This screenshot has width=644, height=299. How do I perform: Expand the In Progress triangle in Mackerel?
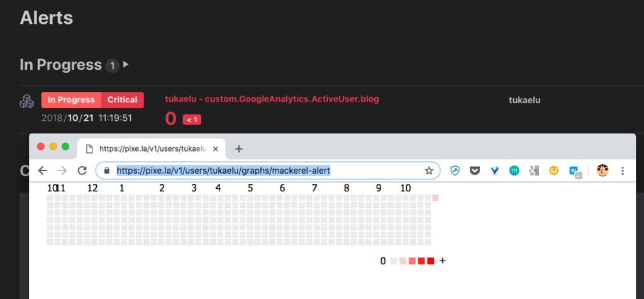point(126,64)
